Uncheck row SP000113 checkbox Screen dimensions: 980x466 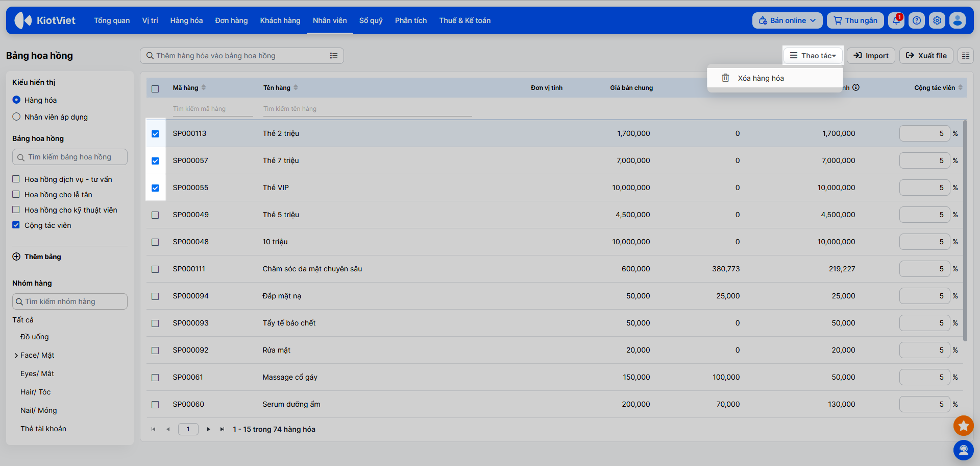pos(155,134)
